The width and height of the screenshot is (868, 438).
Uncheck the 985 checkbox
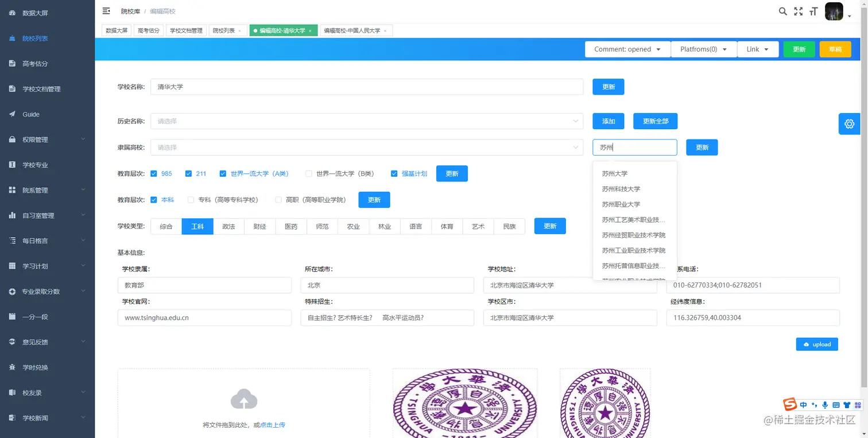[x=153, y=173]
